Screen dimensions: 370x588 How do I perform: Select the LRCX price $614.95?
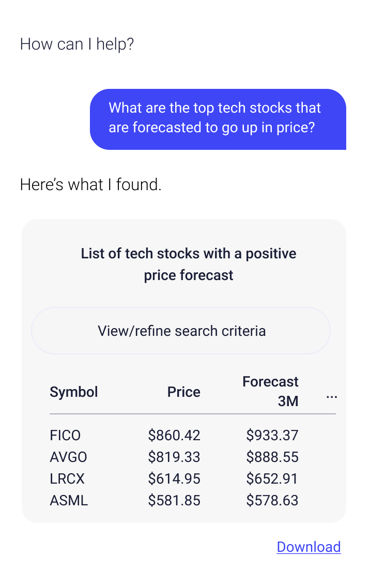pos(174,479)
